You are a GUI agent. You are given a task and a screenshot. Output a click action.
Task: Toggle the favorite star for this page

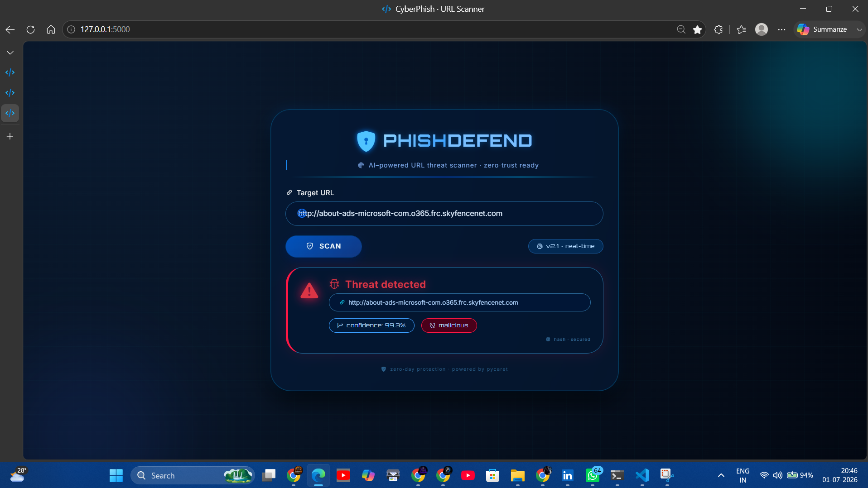697,29
